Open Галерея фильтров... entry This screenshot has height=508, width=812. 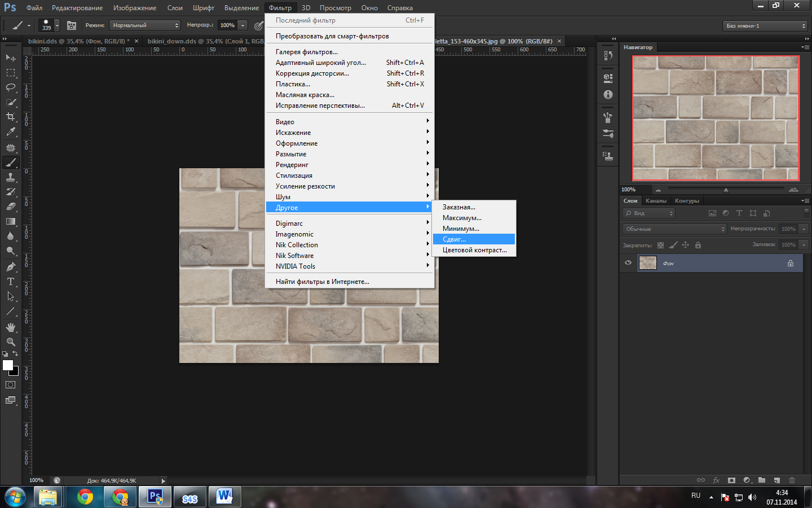pyautogui.click(x=307, y=52)
